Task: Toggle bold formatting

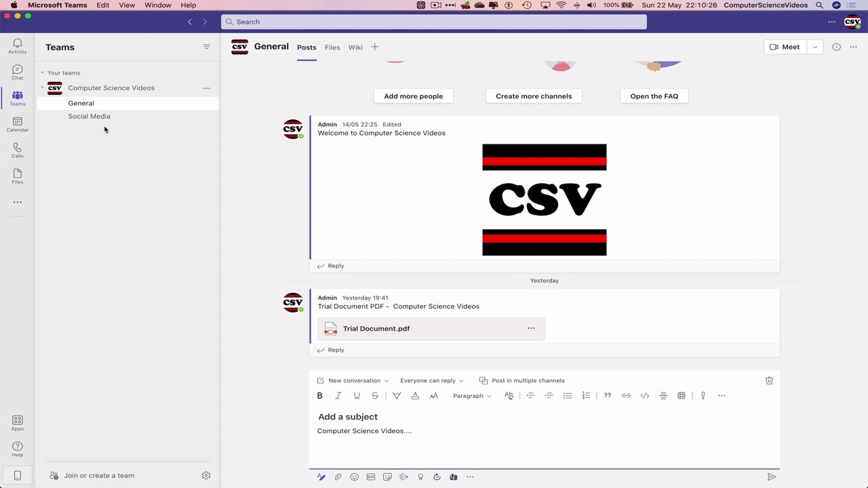Action: click(320, 396)
